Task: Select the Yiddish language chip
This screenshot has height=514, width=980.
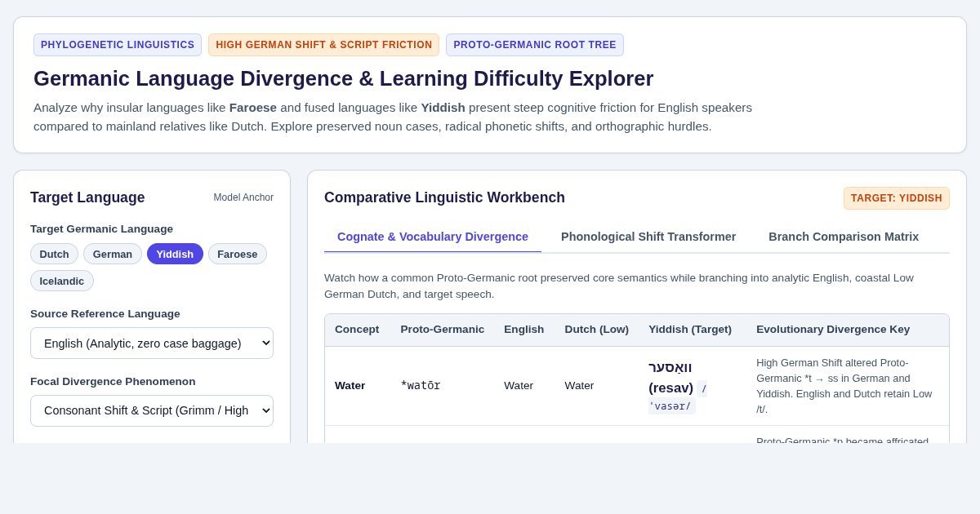Action: [175, 254]
